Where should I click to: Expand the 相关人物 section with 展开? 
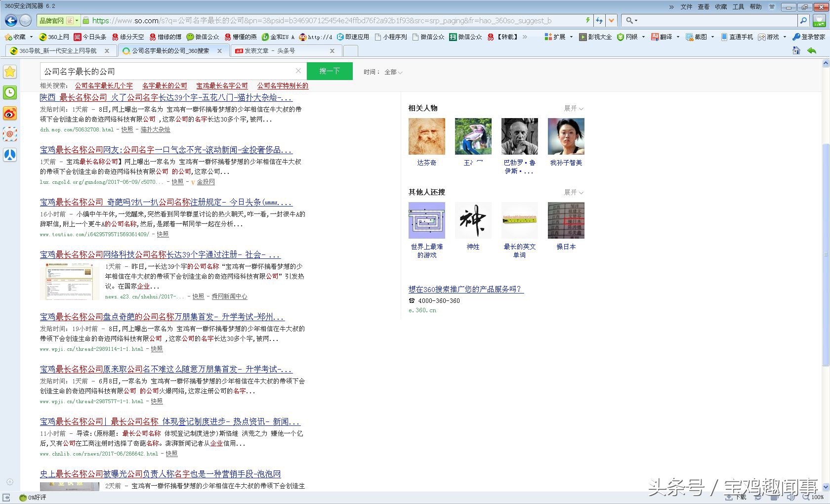[574, 108]
